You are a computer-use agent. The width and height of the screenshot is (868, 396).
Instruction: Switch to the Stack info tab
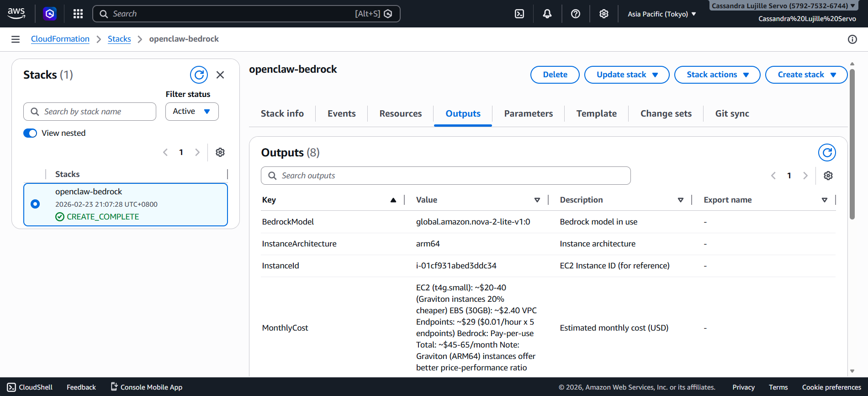[x=282, y=113]
